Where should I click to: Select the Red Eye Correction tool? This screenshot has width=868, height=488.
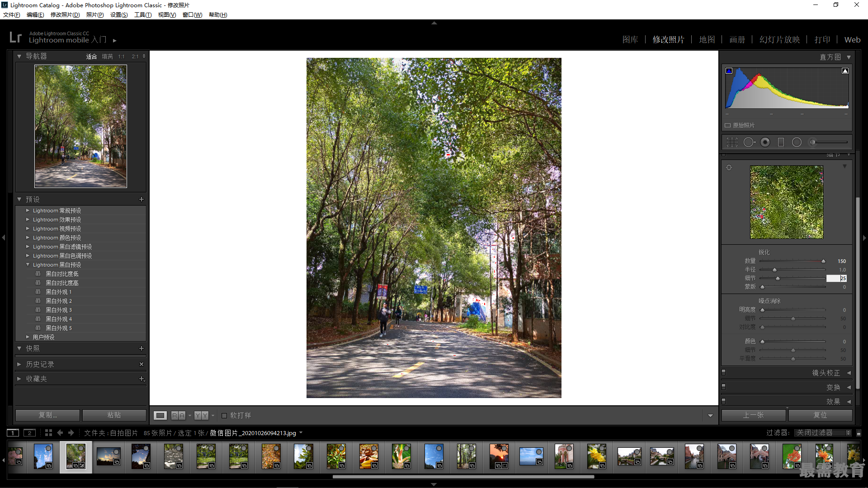(765, 142)
